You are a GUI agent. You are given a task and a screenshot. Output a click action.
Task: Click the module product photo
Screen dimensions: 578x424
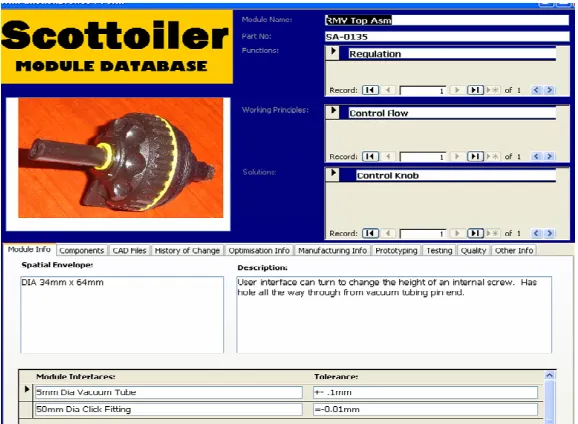click(x=121, y=158)
